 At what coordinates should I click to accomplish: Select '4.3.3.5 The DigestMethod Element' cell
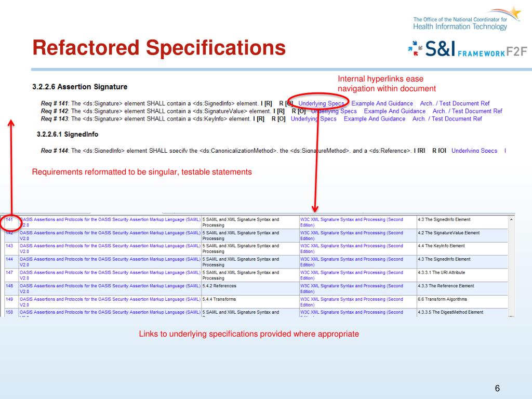[x=462, y=312]
